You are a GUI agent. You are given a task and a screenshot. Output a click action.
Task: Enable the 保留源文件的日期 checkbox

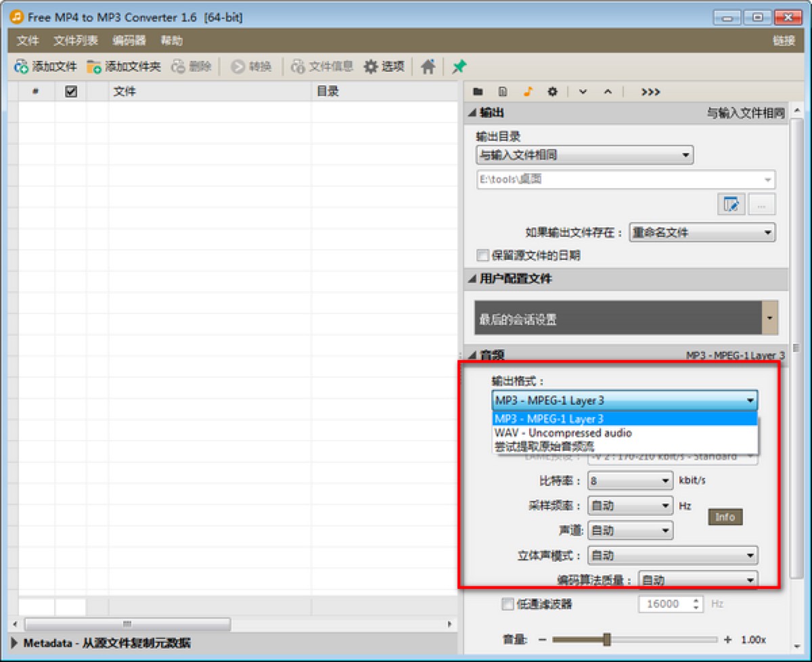click(x=482, y=255)
